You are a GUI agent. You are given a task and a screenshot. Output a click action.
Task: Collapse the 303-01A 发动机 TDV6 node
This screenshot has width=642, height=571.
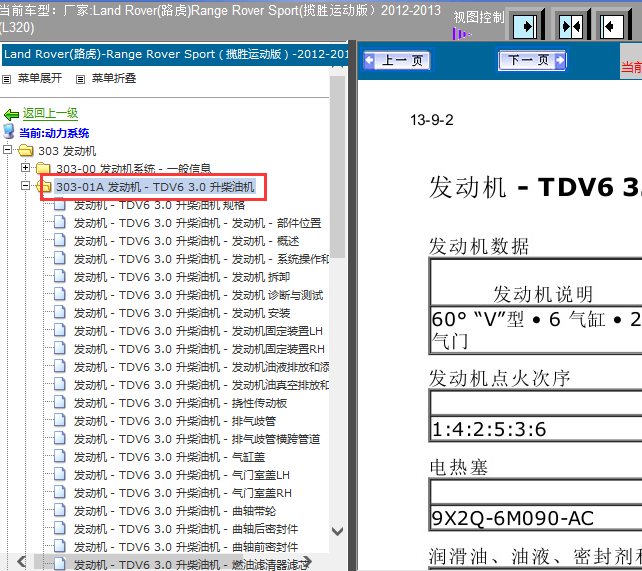25,185
